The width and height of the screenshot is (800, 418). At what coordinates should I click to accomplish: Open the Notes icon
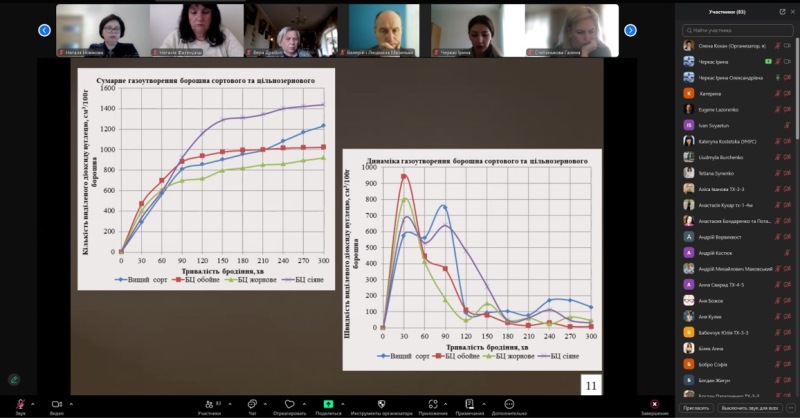coord(469,403)
